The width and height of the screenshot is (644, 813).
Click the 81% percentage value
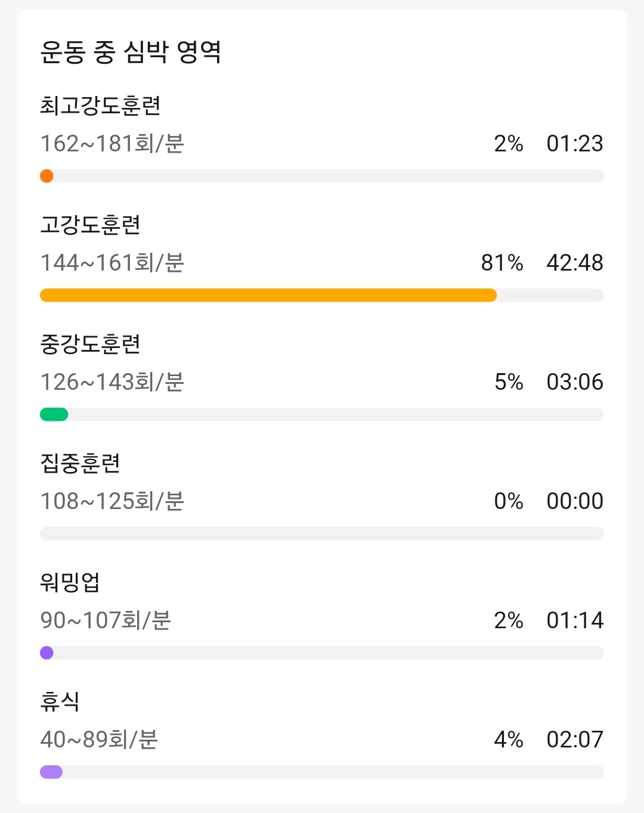[x=502, y=263]
